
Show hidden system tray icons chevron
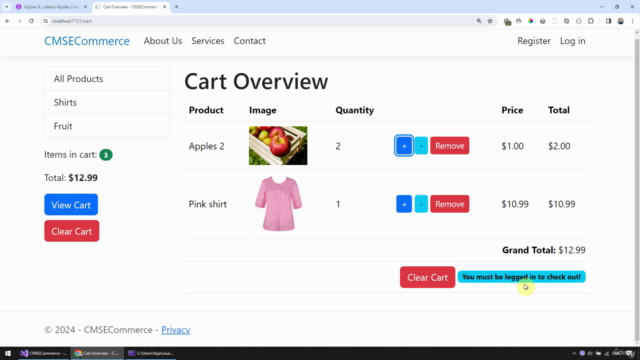574,353
